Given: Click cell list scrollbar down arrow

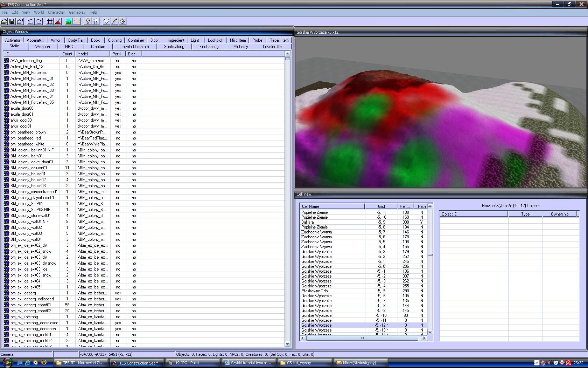Looking at the screenshot, I should (430, 332).
